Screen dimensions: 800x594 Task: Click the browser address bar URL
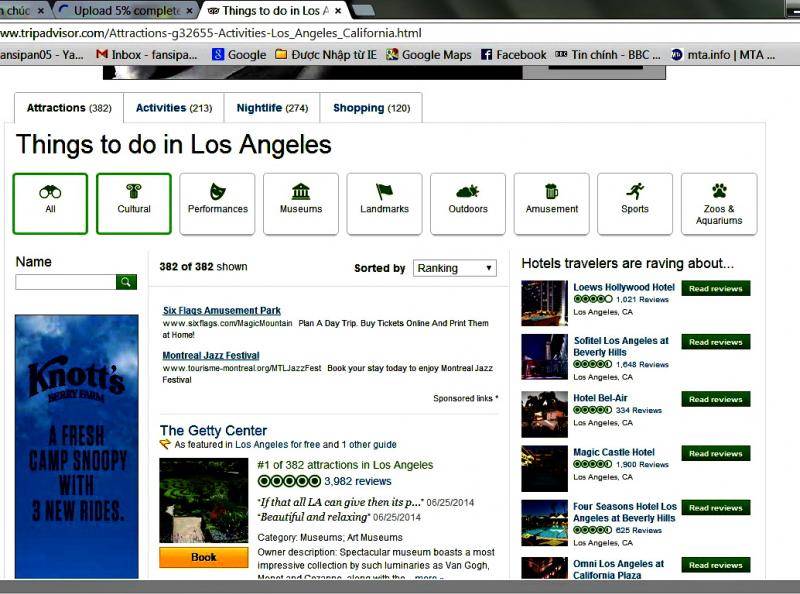tap(211, 33)
